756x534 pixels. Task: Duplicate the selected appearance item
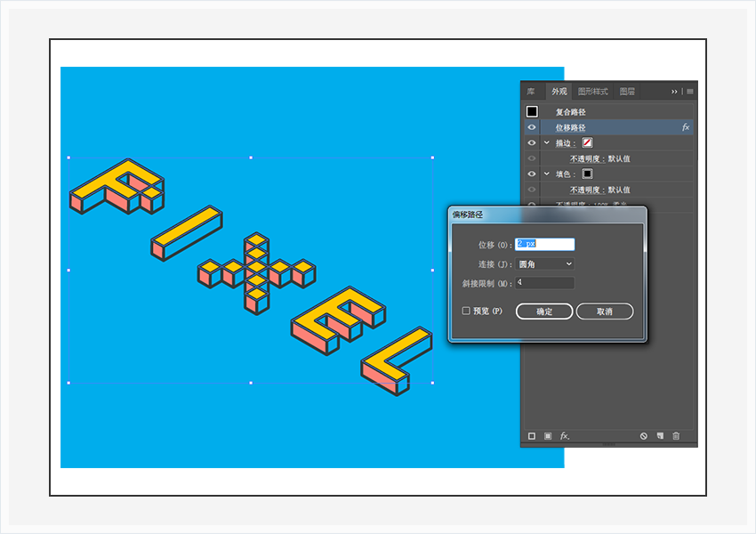pos(660,436)
